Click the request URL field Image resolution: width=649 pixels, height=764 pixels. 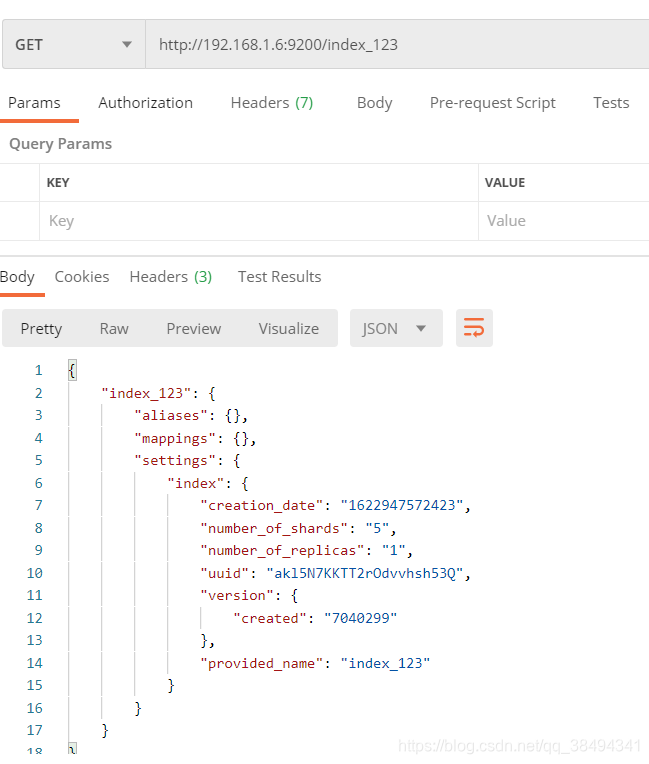[x=396, y=44]
